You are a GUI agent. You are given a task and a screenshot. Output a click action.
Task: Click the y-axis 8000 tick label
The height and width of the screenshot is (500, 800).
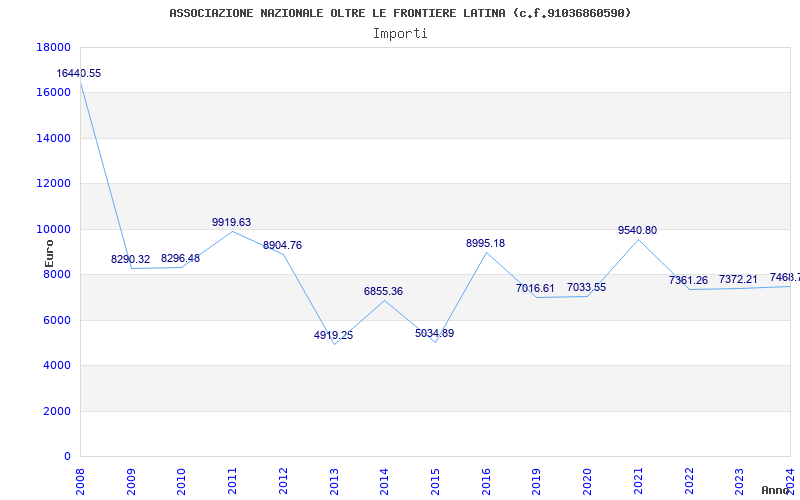(57, 274)
